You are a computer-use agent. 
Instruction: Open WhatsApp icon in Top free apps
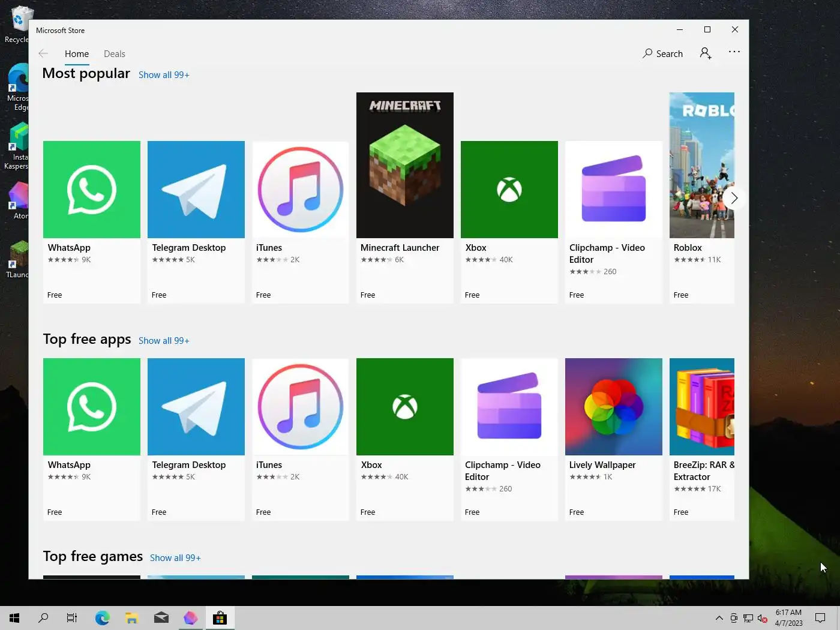click(x=92, y=407)
